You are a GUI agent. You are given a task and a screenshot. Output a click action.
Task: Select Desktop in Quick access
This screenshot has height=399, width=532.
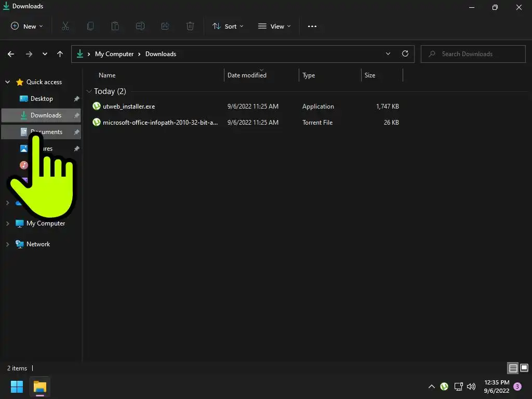pos(42,99)
